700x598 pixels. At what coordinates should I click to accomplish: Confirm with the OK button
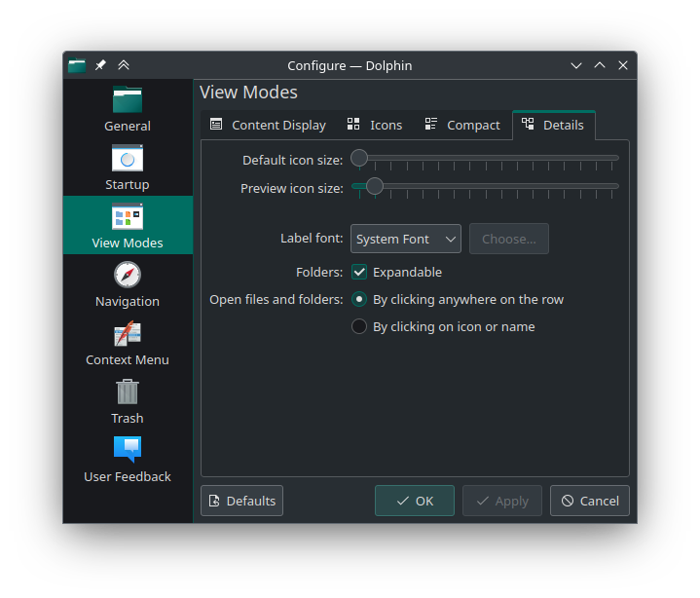pos(415,501)
